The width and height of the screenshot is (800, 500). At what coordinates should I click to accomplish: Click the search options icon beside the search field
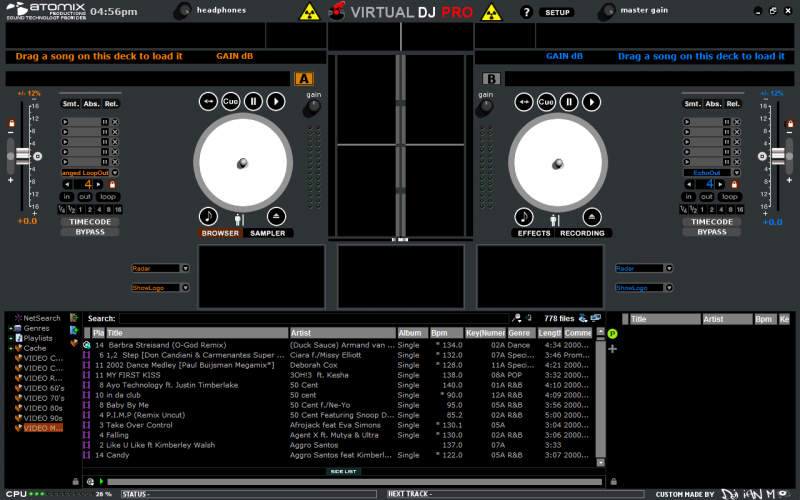click(x=516, y=318)
